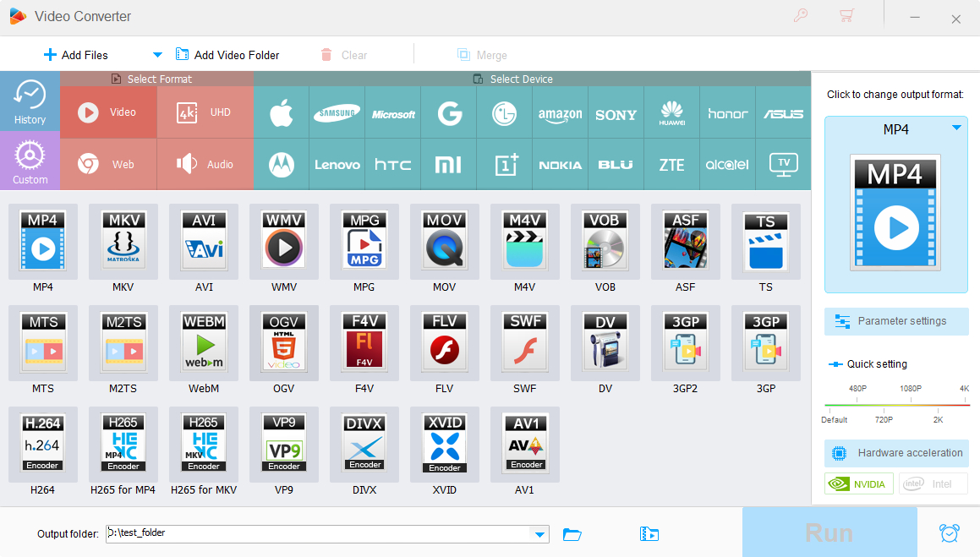The width and height of the screenshot is (980, 557).
Task: Open the output folder browser
Action: point(572,534)
